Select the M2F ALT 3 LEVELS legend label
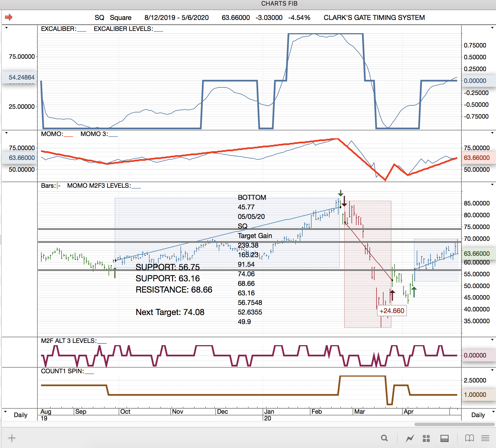 [x=74, y=341]
